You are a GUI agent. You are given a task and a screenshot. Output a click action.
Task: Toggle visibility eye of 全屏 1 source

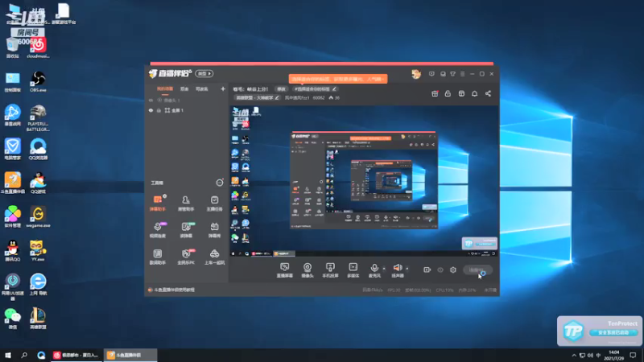[151, 110]
